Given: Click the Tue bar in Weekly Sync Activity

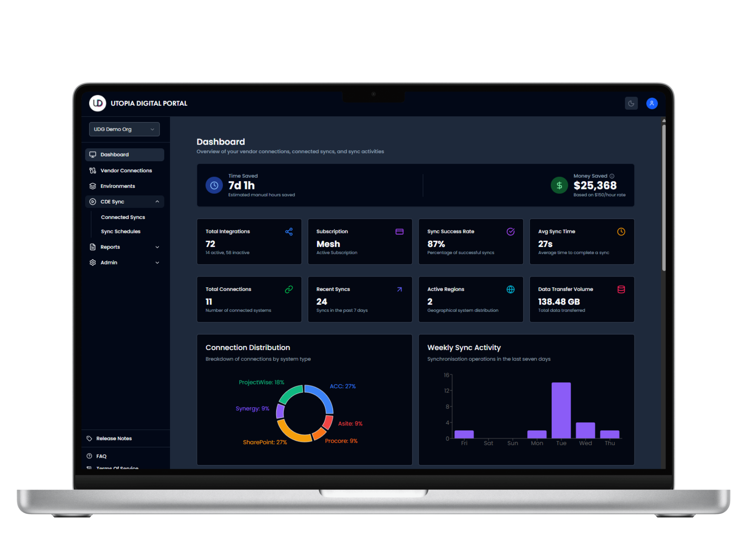Looking at the screenshot, I should [561, 410].
